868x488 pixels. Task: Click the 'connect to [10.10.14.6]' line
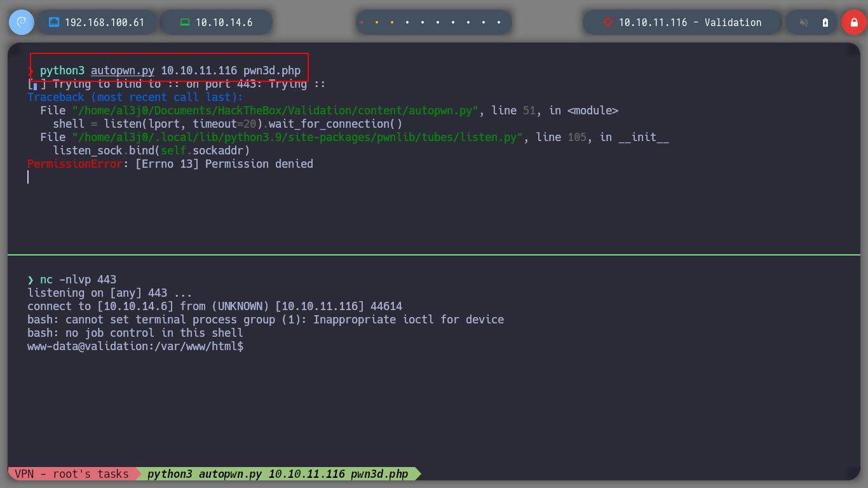[x=215, y=306]
